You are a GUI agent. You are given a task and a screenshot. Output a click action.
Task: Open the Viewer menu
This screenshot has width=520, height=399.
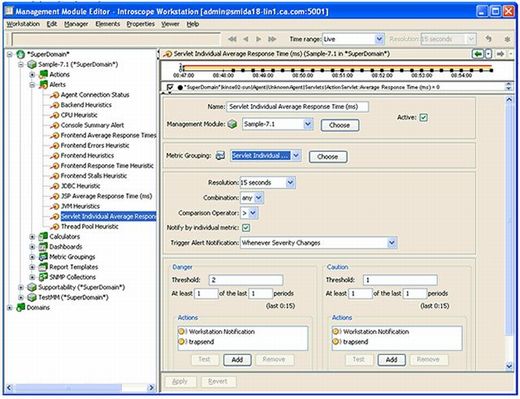(x=170, y=24)
